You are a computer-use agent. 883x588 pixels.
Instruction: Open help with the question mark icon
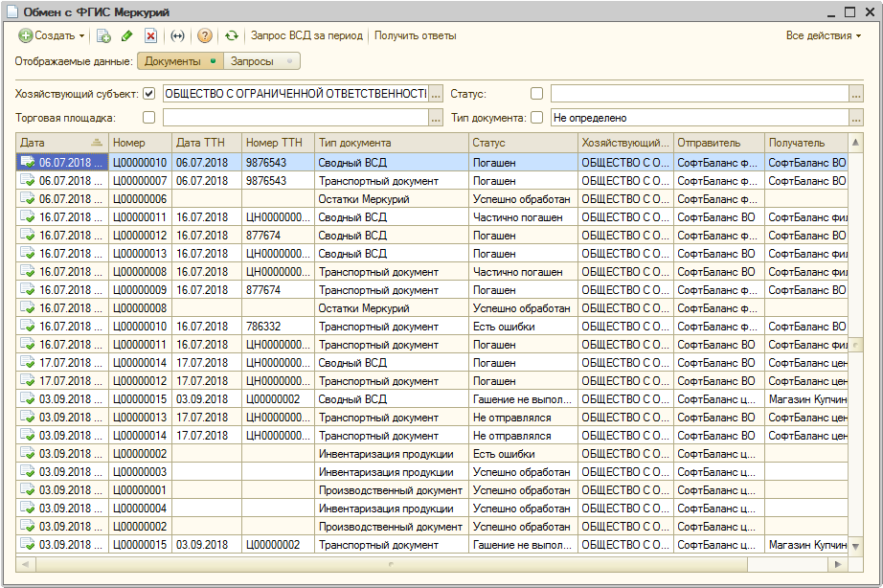tap(204, 35)
